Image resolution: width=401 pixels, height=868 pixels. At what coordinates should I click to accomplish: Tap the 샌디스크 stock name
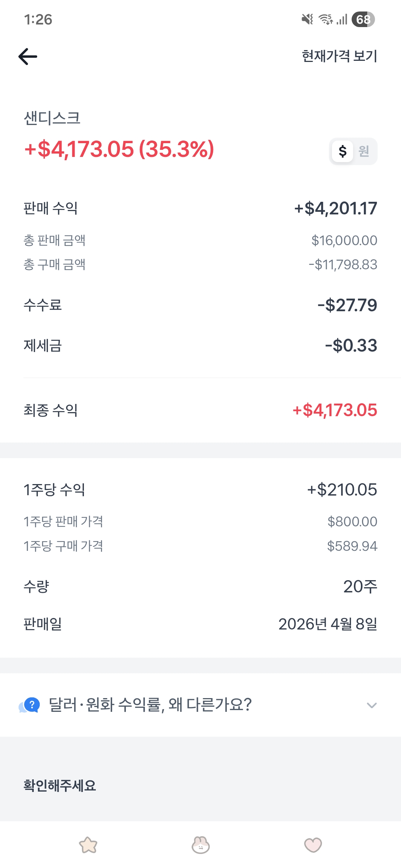[52, 118]
